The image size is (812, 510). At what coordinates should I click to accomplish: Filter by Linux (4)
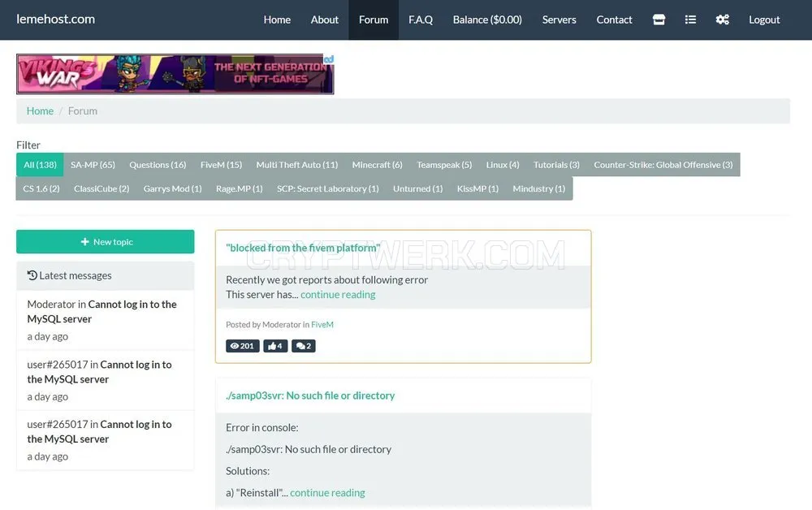coord(503,165)
